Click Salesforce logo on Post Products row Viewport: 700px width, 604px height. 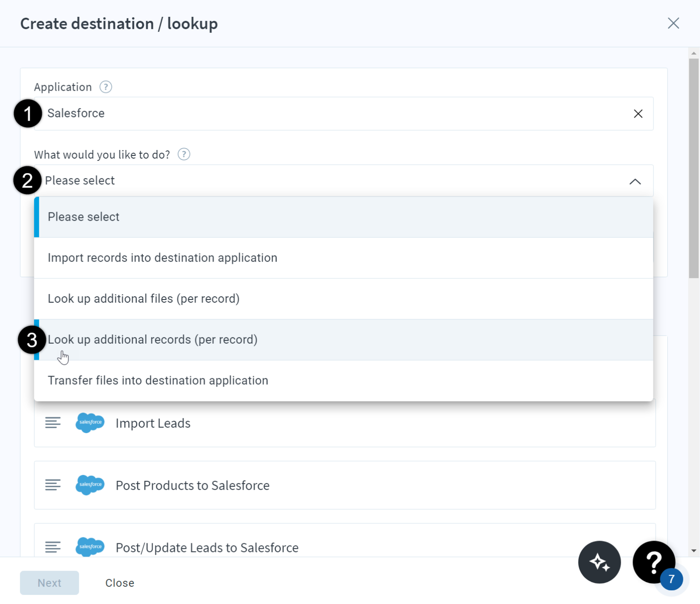(x=90, y=485)
